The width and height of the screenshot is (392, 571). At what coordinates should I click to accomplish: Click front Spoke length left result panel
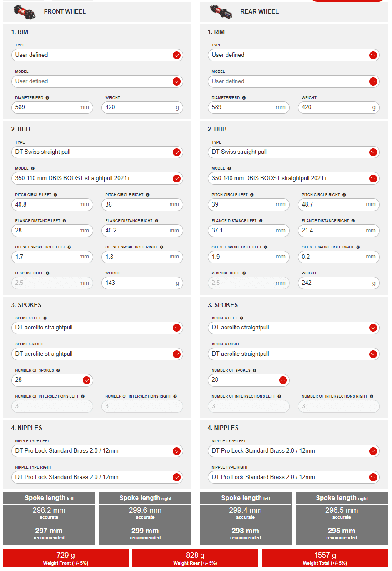click(x=49, y=518)
